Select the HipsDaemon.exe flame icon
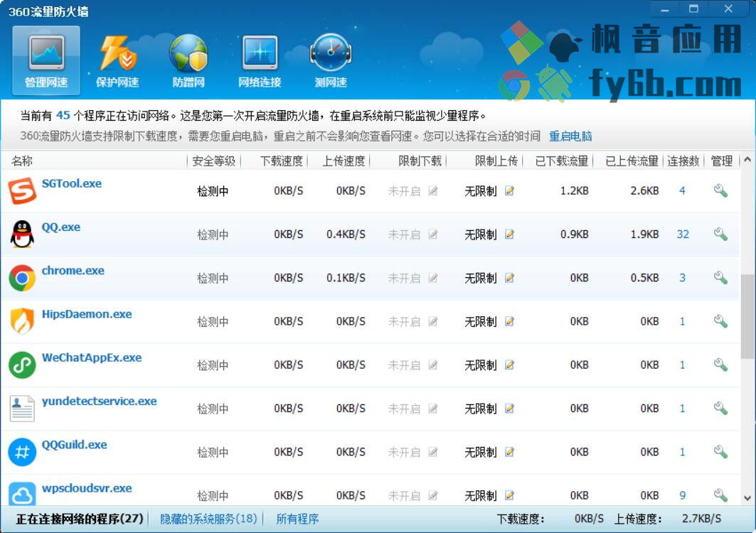This screenshot has width=756, height=533. tap(22, 321)
